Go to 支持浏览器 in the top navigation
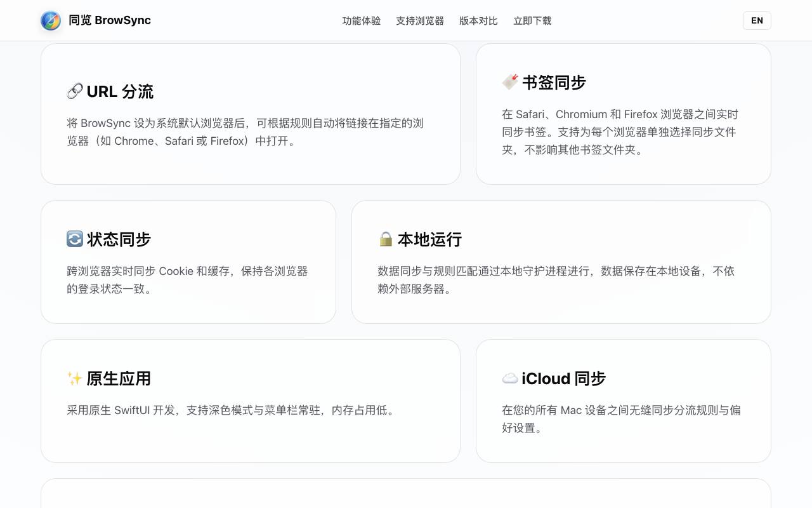The image size is (812, 508). [420, 21]
